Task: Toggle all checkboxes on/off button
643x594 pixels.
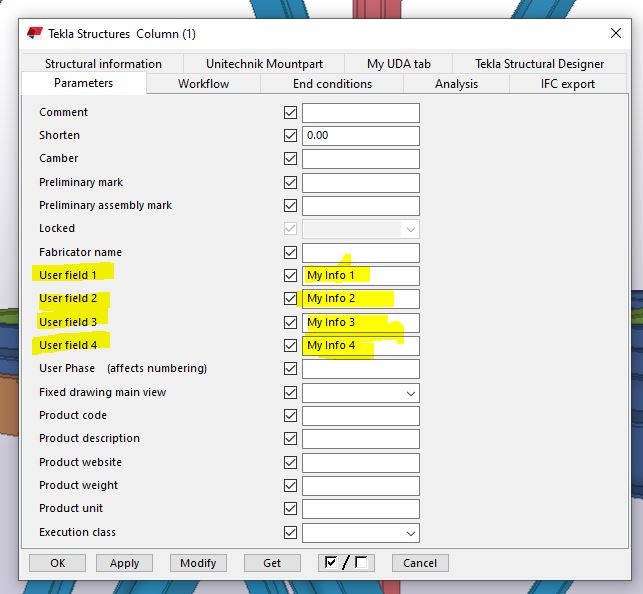Action: [x=346, y=563]
